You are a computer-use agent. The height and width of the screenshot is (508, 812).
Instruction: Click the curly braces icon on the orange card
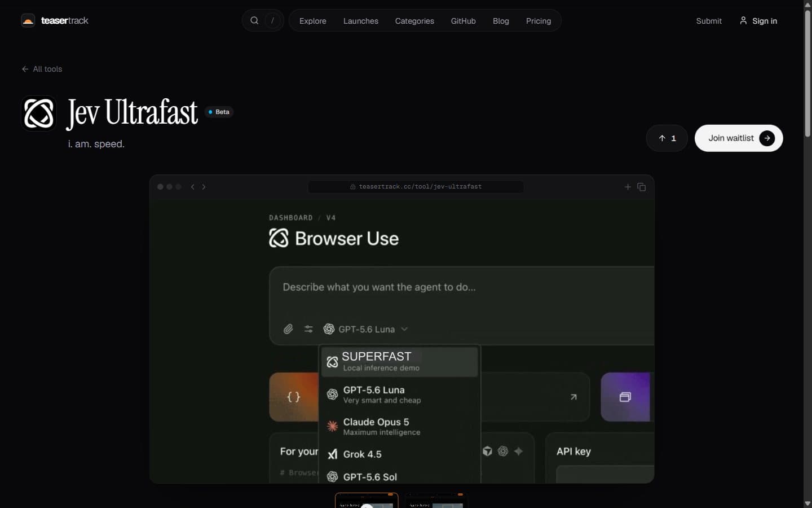(x=294, y=397)
